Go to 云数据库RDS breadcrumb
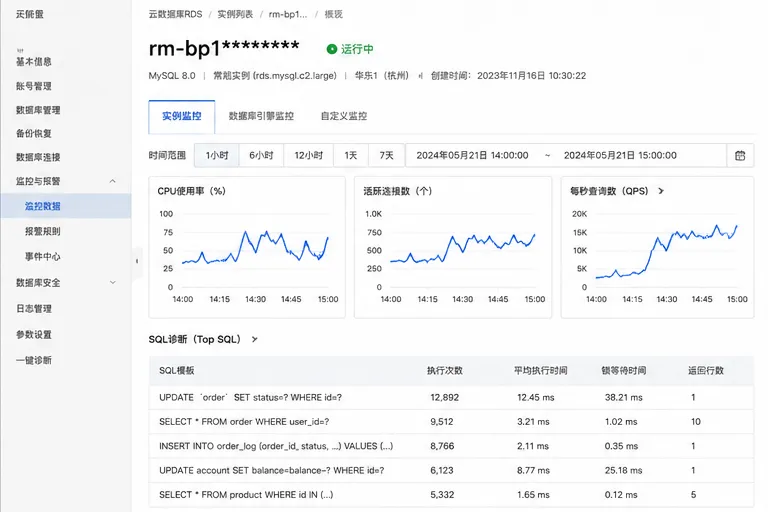This screenshot has width=768, height=512. coord(175,14)
